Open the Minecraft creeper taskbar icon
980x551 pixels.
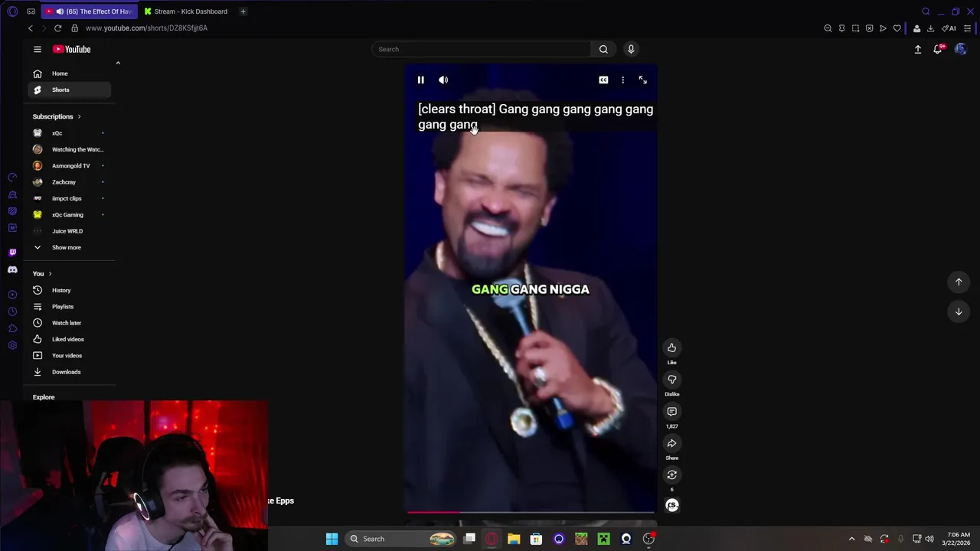pyautogui.click(x=603, y=539)
